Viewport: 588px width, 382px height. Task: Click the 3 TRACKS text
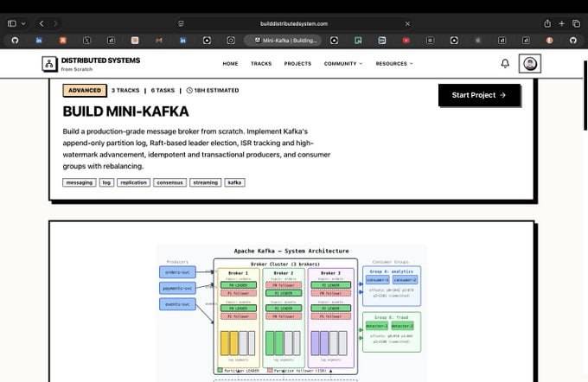(x=125, y=91)
